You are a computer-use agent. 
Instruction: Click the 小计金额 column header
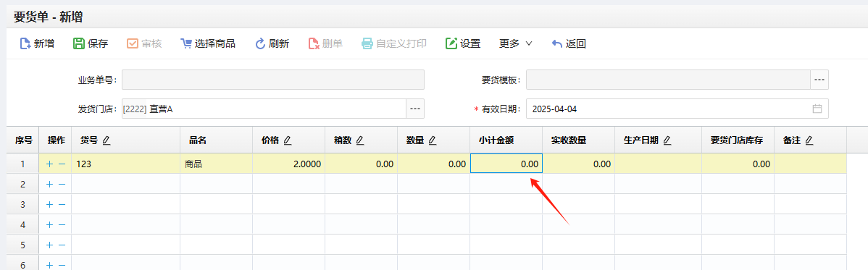pyautogui.click(x=506, y=140)
